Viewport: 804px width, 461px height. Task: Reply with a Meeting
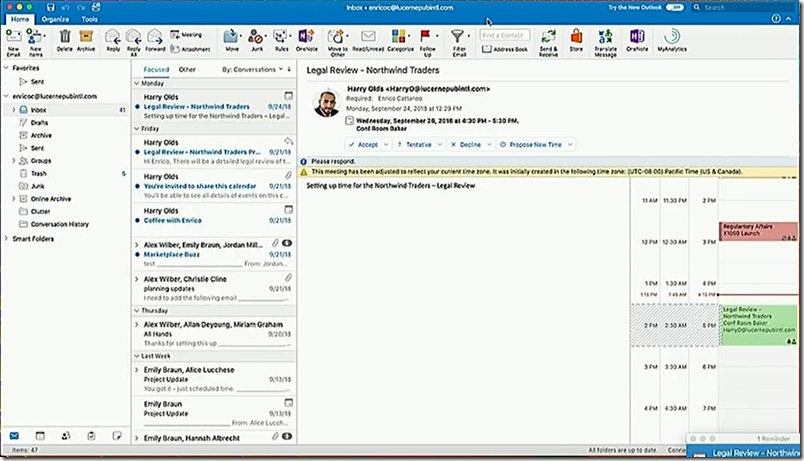[186, 34]
